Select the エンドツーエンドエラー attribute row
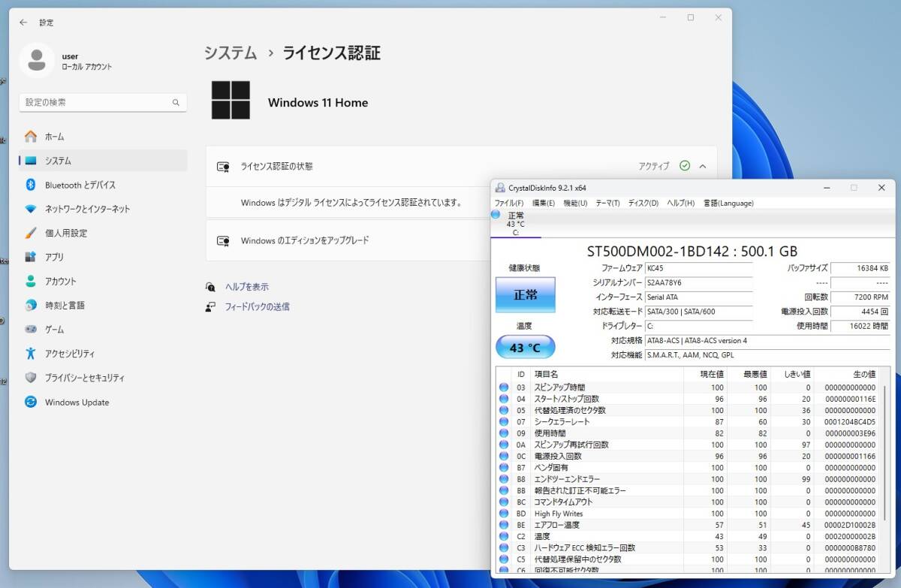Image resolution: width=901 pixels, height=588 pixels. click(688, 479)
